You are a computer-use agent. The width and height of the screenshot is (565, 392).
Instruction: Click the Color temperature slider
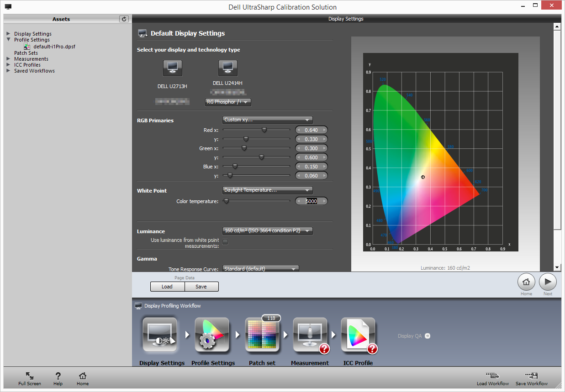coord(256,201)
